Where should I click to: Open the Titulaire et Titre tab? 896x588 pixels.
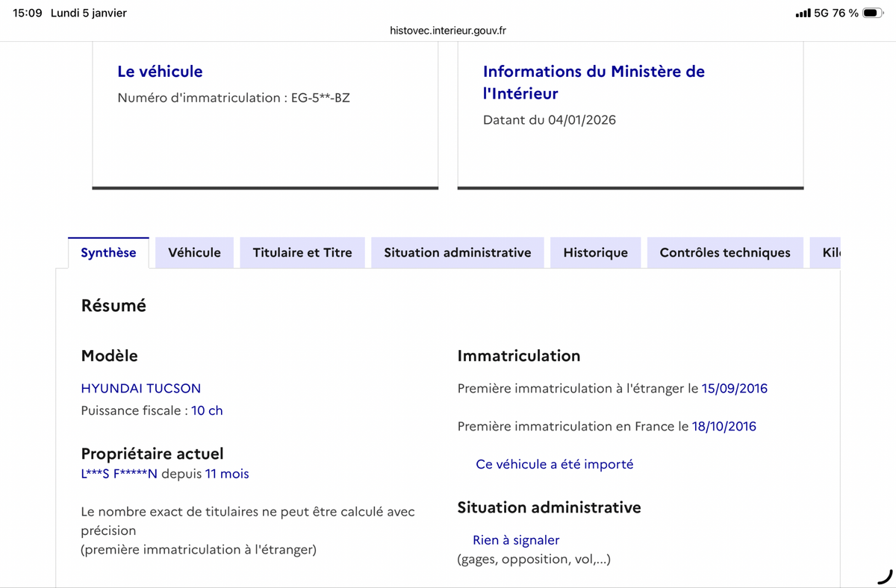[x=302, y=253]
